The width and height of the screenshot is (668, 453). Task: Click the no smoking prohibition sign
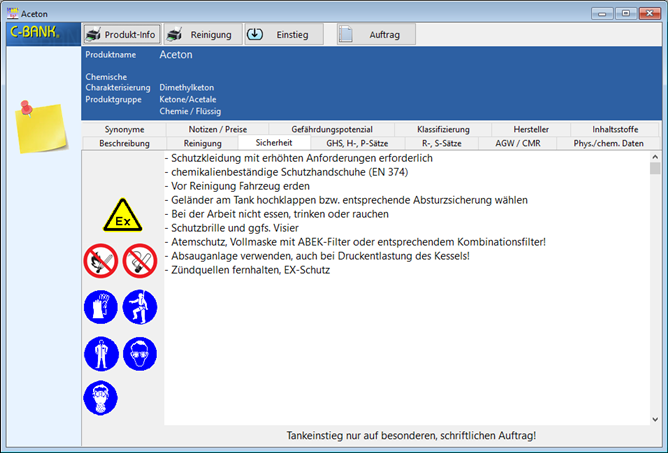[140, 261]
